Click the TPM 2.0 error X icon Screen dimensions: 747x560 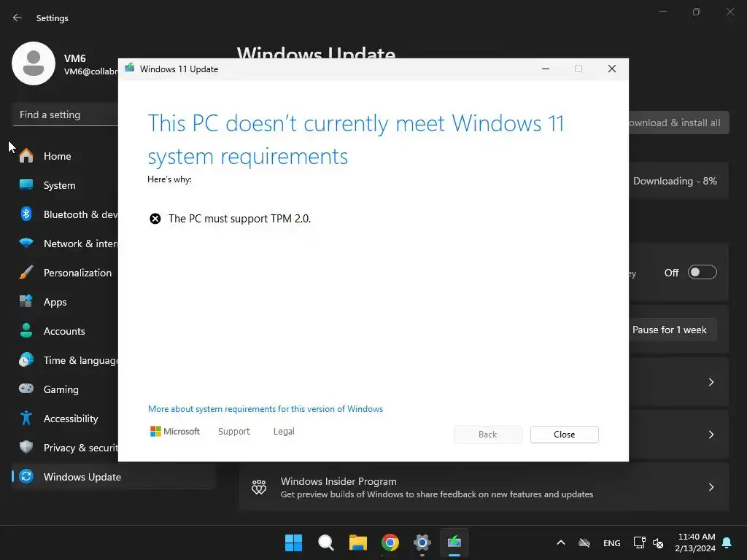pyautogui.click(x=155, y=219)
